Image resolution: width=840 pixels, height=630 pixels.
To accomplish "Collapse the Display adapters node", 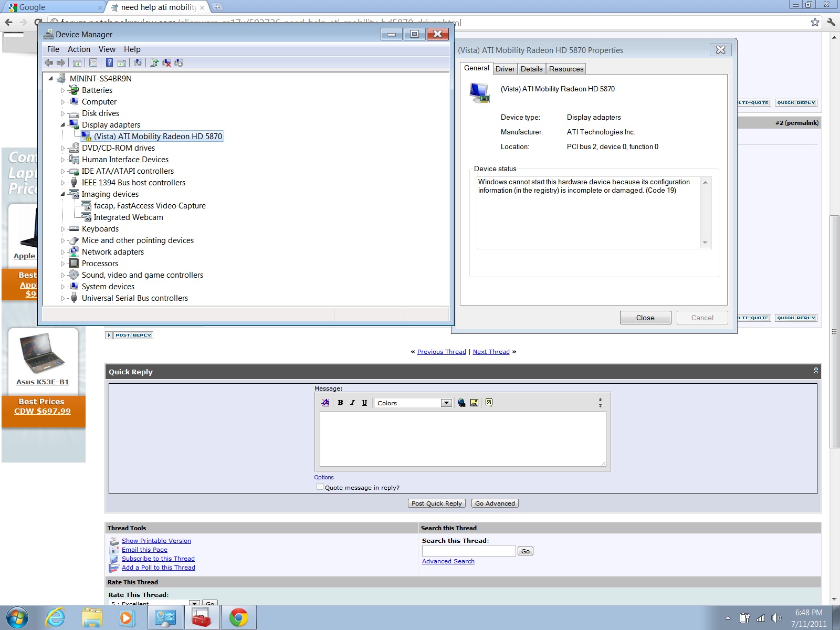I will (x=63, y=125).
